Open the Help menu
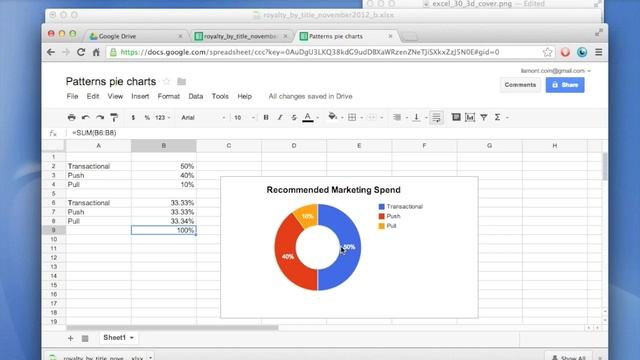Screen dimensions: 640x360 click(x=244, y=96)
